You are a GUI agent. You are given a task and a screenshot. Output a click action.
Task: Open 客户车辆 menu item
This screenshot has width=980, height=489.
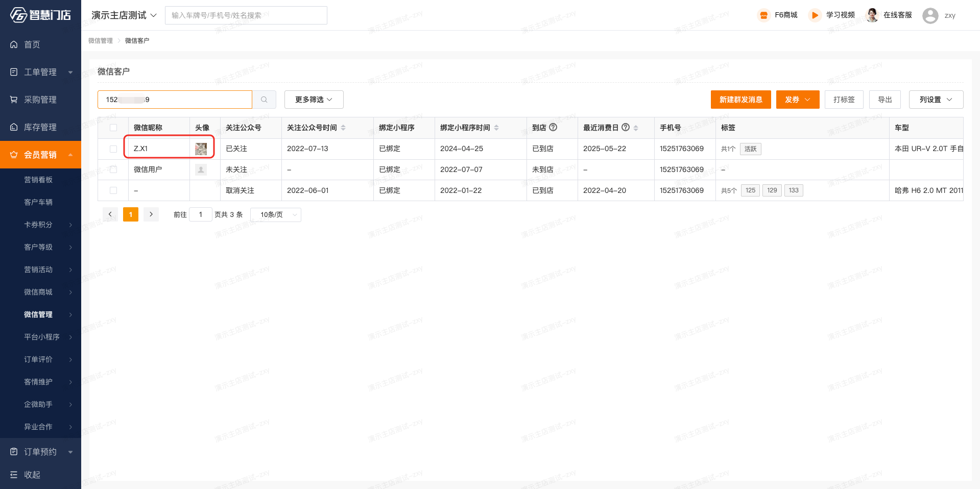(x=38, y=202)
